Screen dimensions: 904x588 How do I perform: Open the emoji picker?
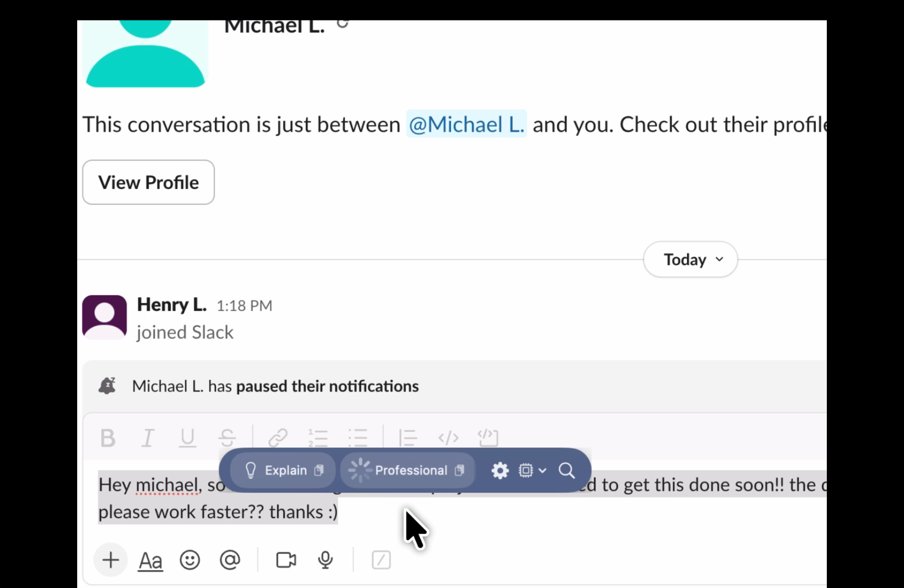click(x=190, y=560)
